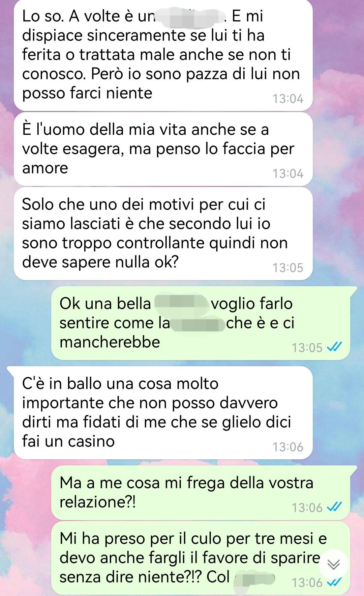Tap the 13:06 timestamp on the last message

pos(307,583)
